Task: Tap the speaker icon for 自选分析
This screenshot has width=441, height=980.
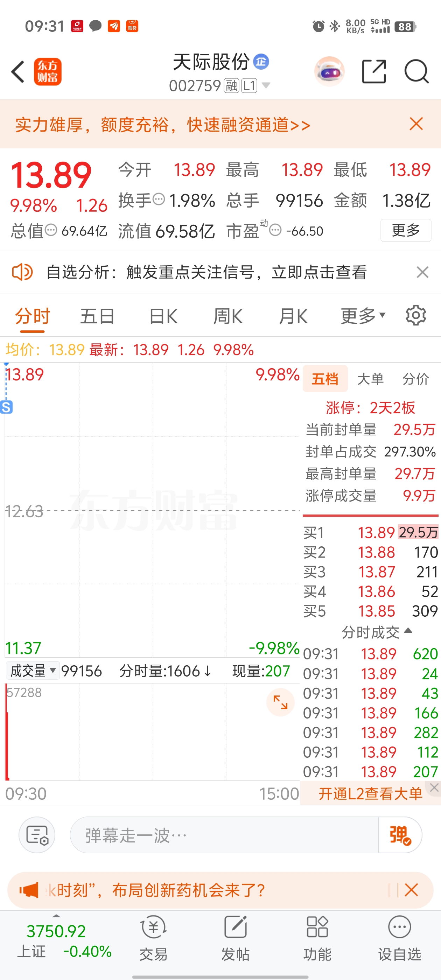Action: pyautogui.click(x=22, y=272)
